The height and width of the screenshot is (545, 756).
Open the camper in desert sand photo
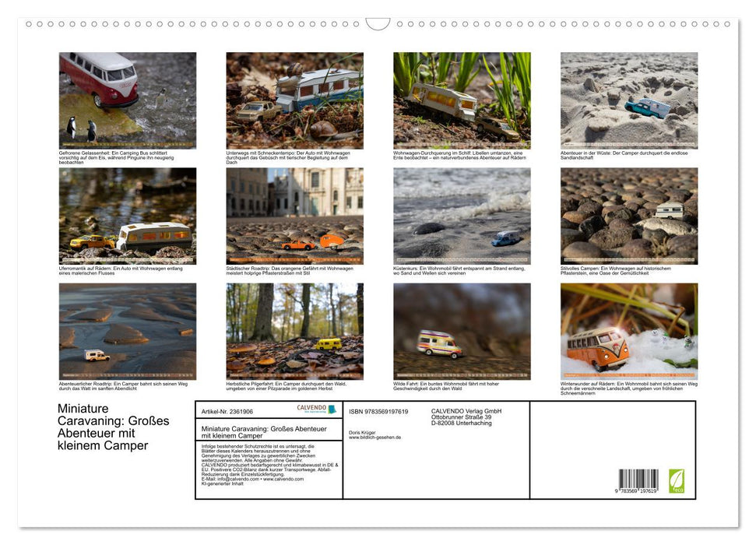coord(629,100)
